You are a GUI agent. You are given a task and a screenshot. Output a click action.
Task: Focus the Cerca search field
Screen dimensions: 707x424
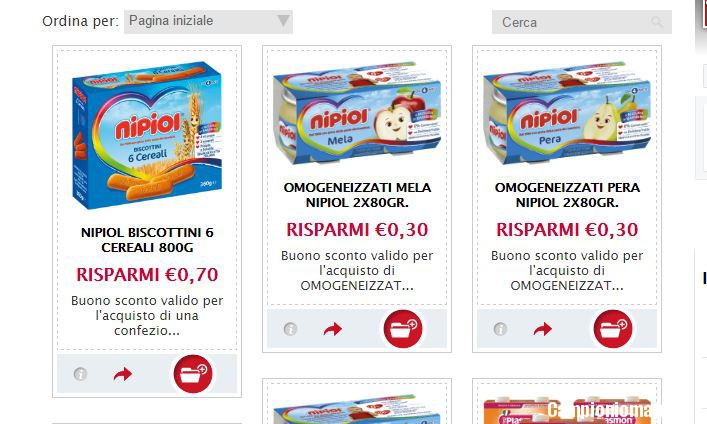[582, 22]
